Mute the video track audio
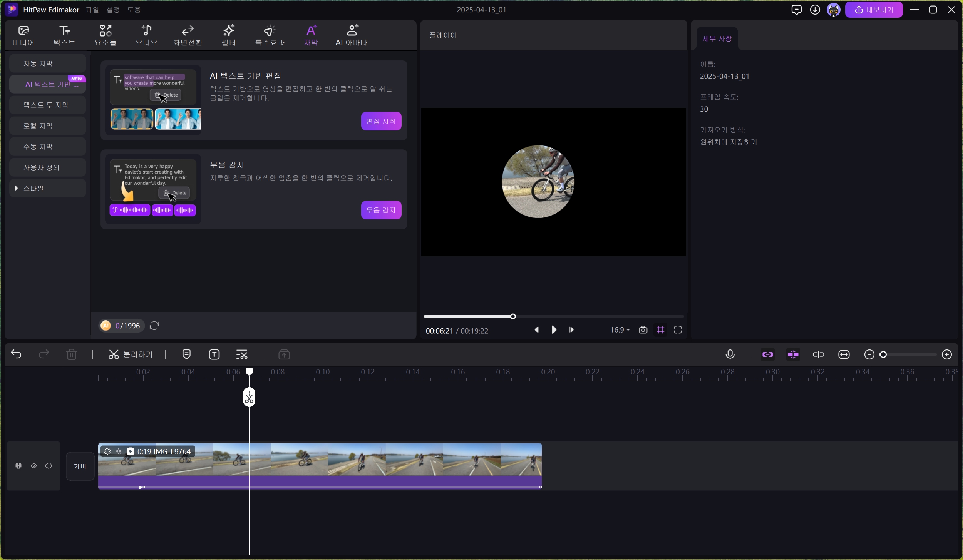Image resolution: width=963 pixels, height=560 pixels. pyautogui.click(x=49, y=466)
